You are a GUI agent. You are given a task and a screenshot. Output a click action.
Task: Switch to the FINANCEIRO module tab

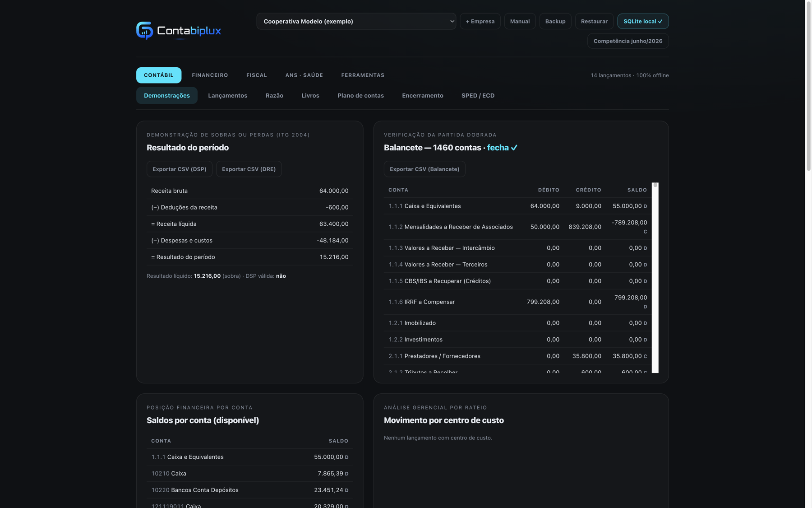click(x=210, y=75)
